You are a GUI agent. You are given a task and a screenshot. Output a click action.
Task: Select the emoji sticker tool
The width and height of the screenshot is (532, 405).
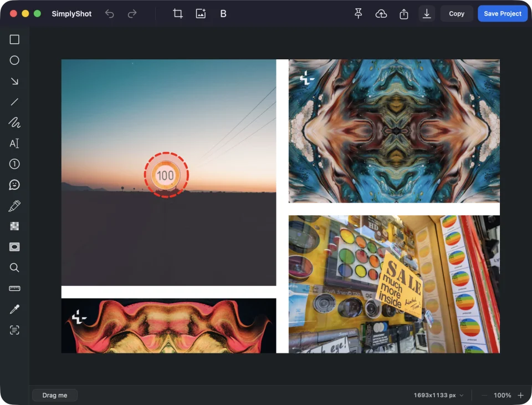pos(14,185)
